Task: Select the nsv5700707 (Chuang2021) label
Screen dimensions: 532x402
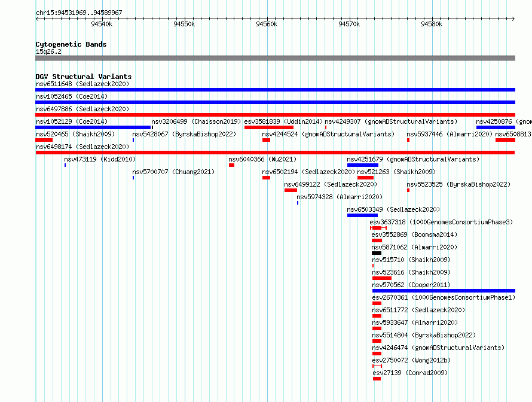Action: [173, 172]
